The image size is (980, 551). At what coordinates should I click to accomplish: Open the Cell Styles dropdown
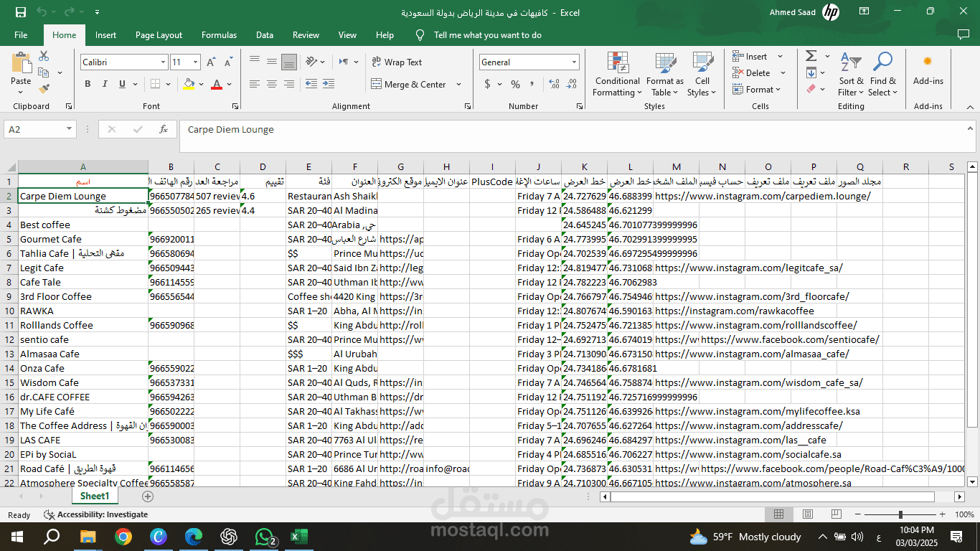click(702, 74)
